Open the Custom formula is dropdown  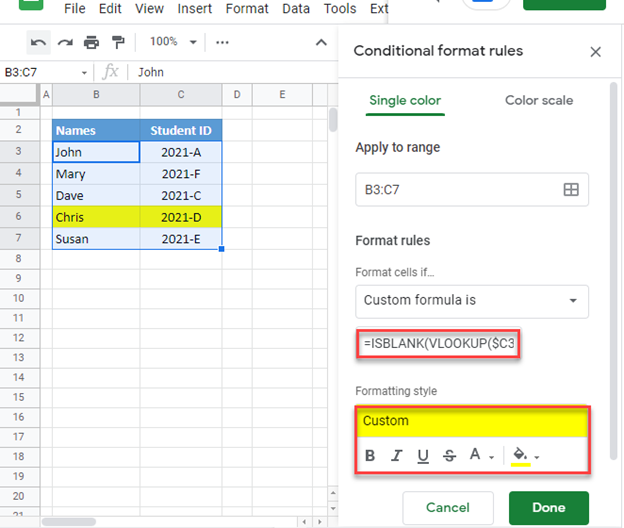tap(472, 301)
